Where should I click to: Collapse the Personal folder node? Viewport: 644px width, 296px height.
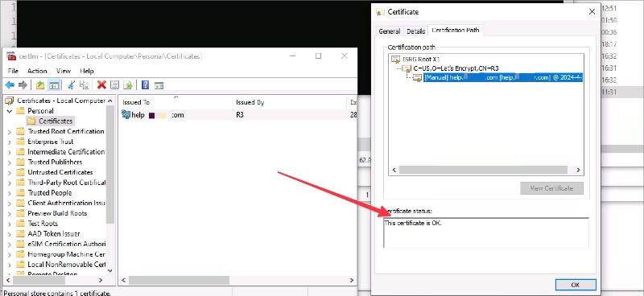pyautogui.click(x=10, y=111)
